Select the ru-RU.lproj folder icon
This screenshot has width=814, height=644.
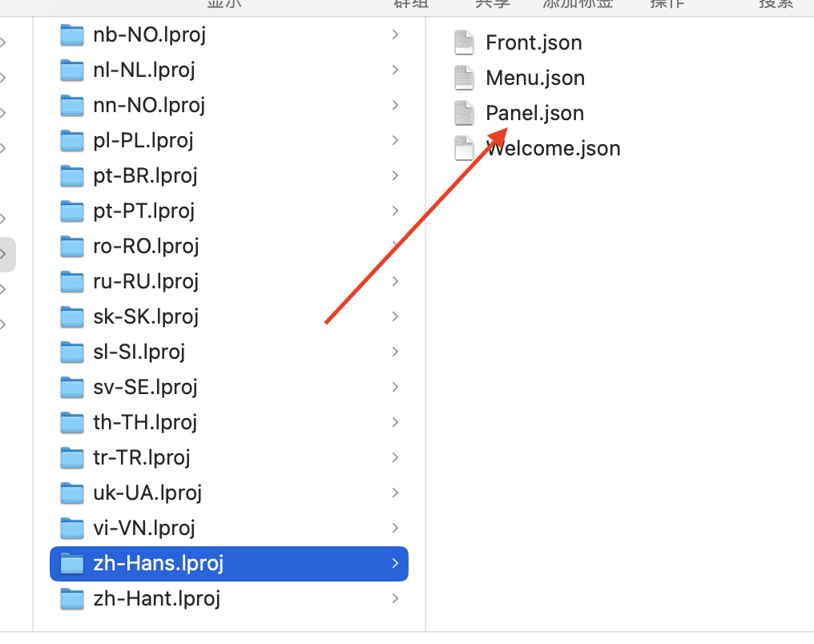click(71, 281)
